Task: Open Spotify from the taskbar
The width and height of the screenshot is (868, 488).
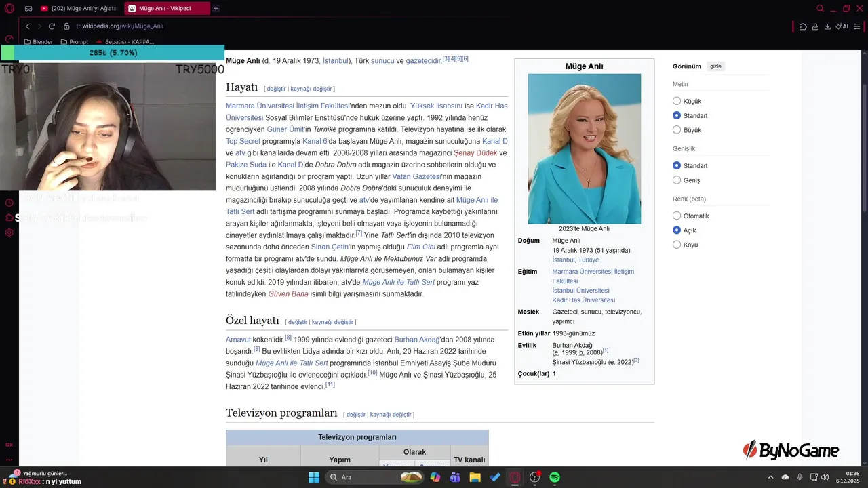Action: point(555,477)
